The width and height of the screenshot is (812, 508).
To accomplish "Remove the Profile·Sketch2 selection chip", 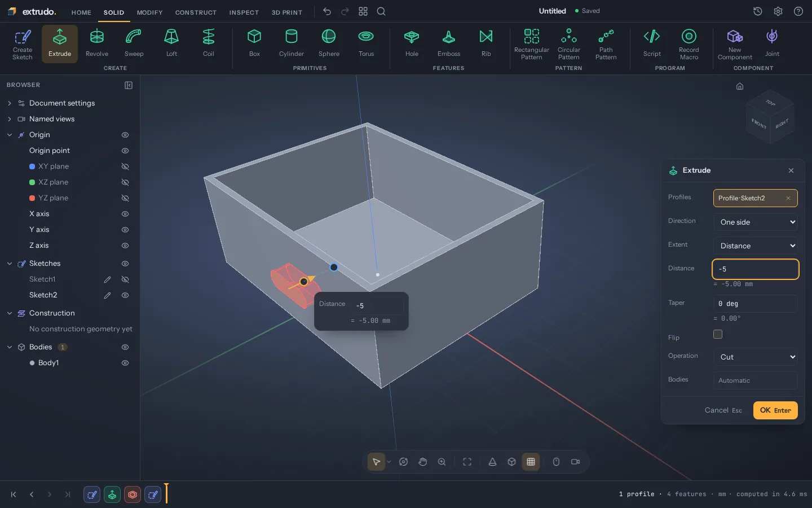I will (788, 198).
